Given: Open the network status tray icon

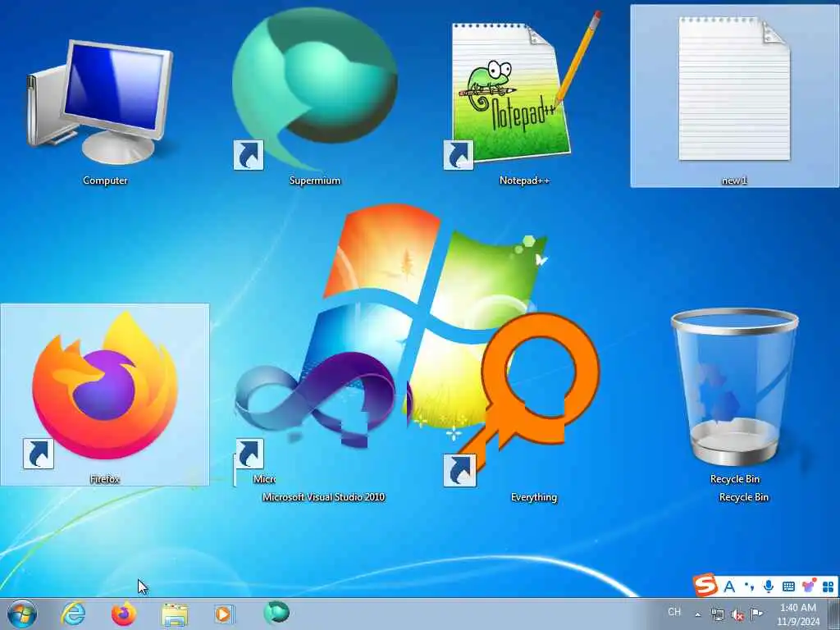Looking at the screenshot, I should click(x=717, y=614).
